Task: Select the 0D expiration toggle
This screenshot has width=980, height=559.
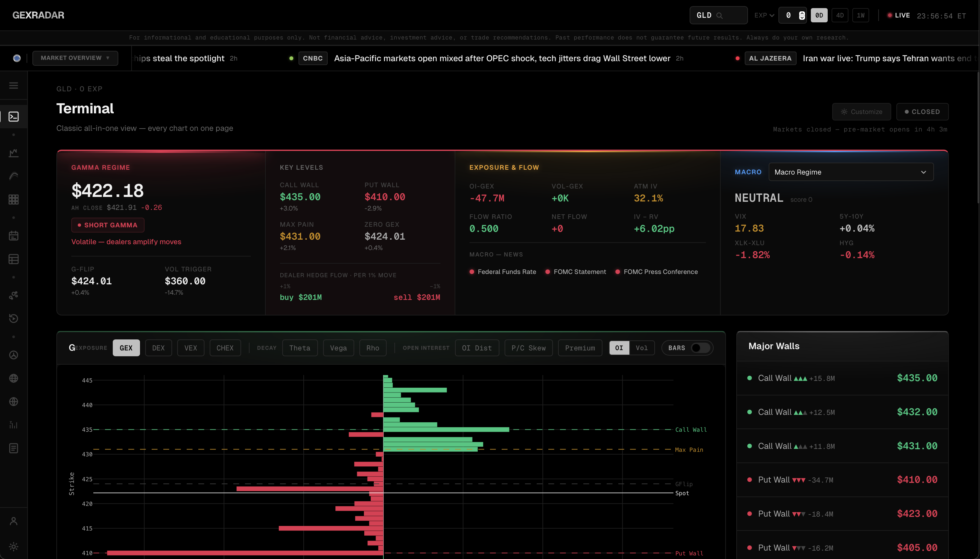Action: (819, 15)
